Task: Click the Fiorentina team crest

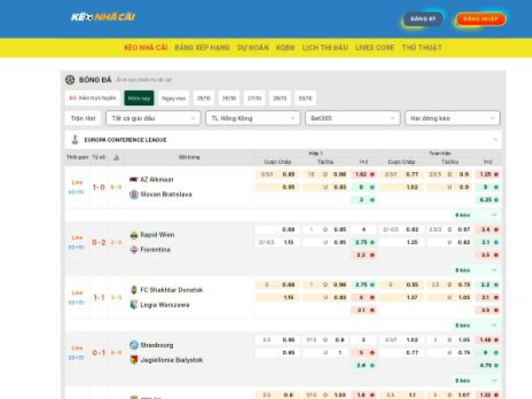Action: click(x=134, y=250)
